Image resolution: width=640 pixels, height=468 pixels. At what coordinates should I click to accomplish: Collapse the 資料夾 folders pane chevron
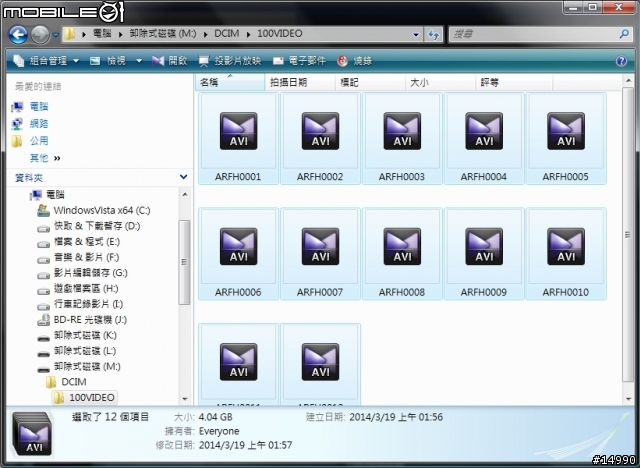(x=183, y=177)
